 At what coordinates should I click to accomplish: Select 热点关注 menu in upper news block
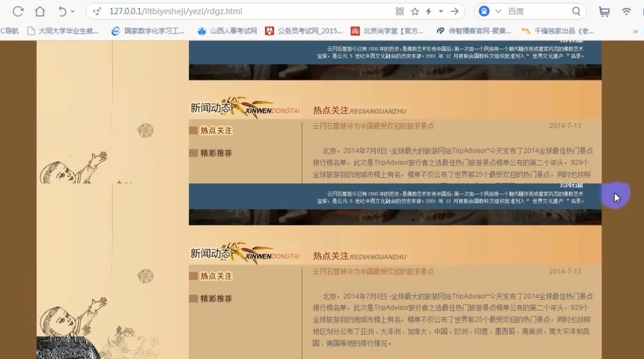pyautogui.click(x=216, y=131)
